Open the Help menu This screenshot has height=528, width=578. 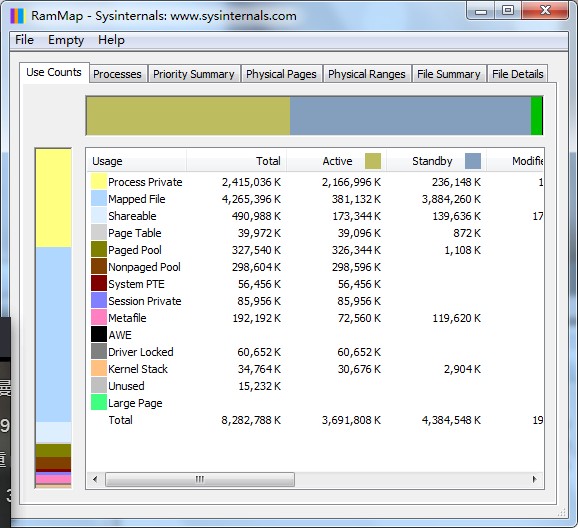[x=111, y=40]
